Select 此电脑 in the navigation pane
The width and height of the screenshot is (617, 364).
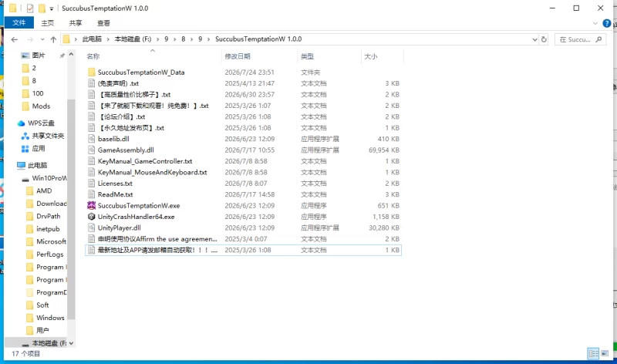click(37, 165)
